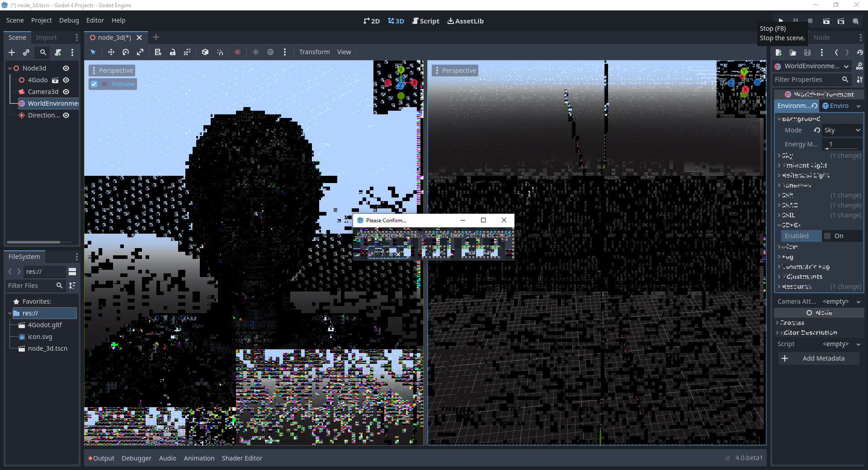
Task: Click the FileSystem sort files icon
Action: [72, 286]
